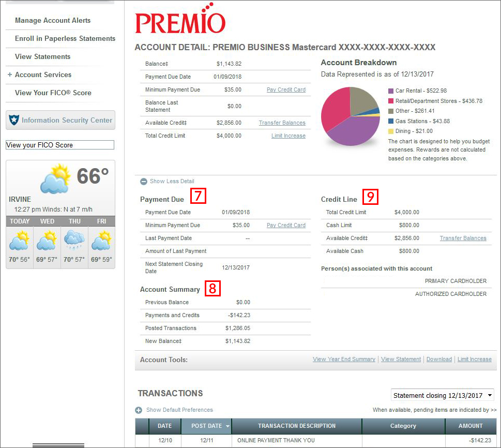The image size is (501, 448).
Task: Sort by POST DATE column arrow
Action: click(x=228, y=426)
